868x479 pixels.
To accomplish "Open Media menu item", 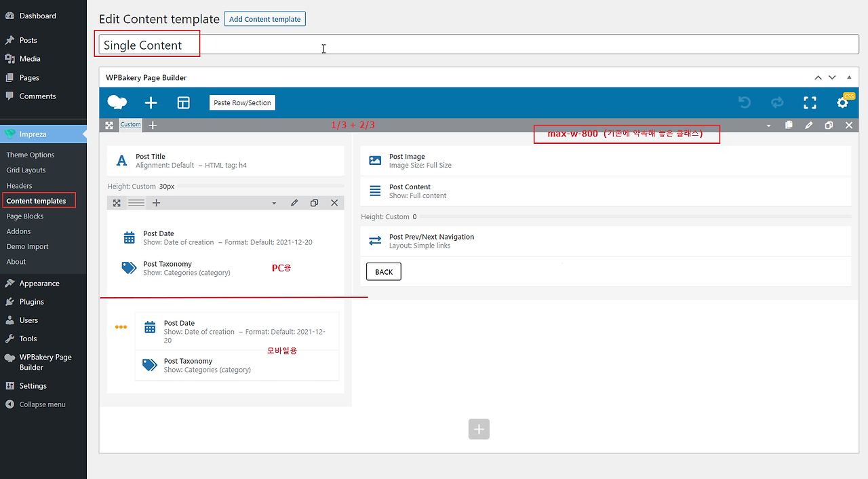I will coord(43,58).
